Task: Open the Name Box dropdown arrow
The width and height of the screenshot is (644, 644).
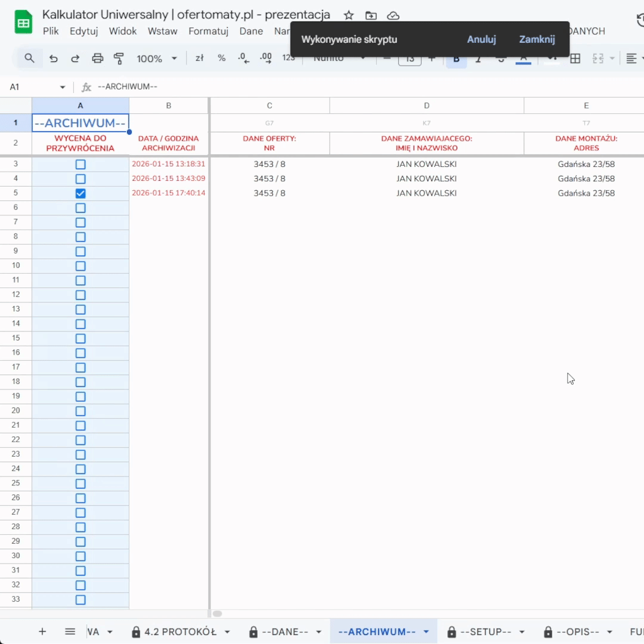Action: [x=63, y=87]
